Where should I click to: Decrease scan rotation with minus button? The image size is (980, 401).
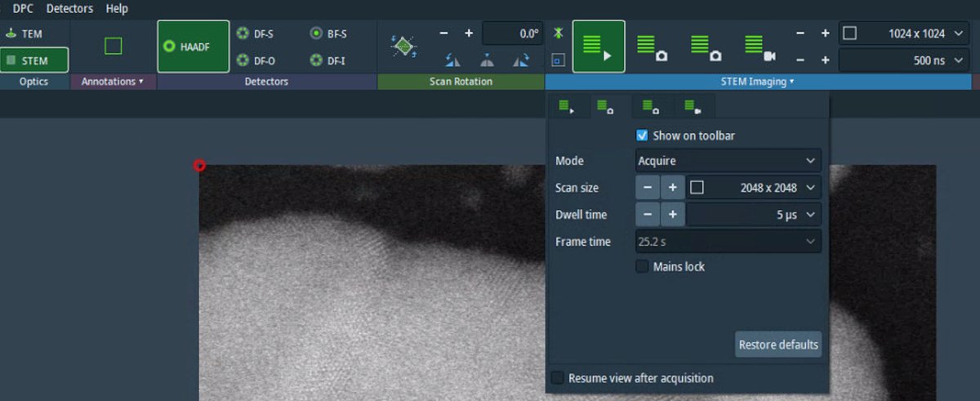coord(444,33)
